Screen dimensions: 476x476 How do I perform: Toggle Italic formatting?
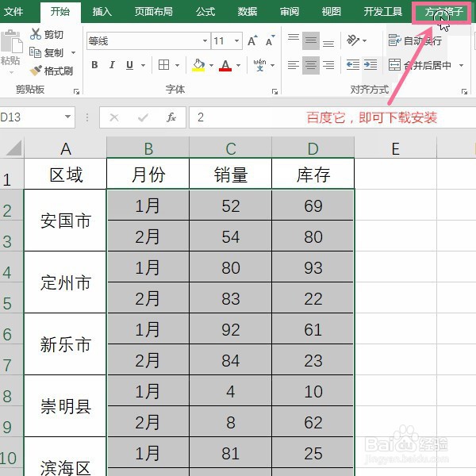[112, 65]
